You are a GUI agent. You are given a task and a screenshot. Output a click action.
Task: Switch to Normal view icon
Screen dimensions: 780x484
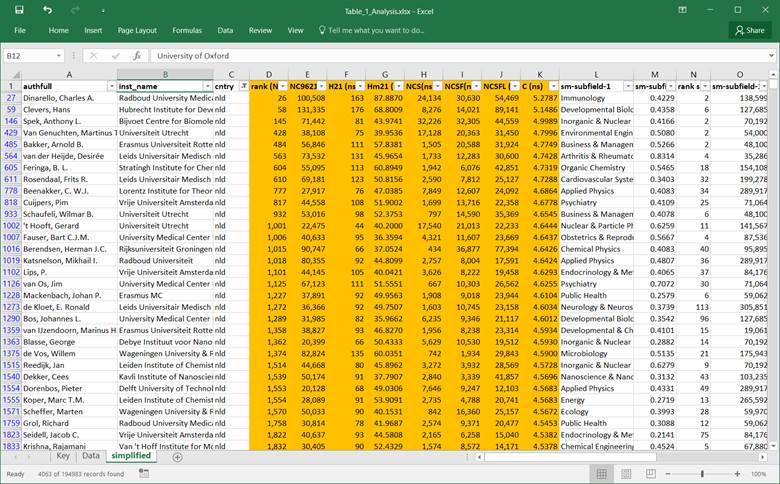coord(601,474)
